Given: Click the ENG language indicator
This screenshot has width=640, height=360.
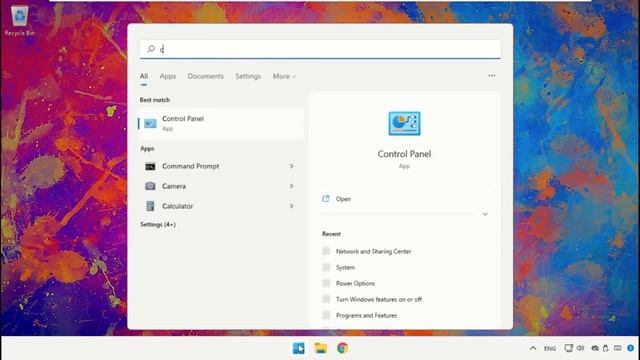Looking at the screenshot, I should [550, 349].
